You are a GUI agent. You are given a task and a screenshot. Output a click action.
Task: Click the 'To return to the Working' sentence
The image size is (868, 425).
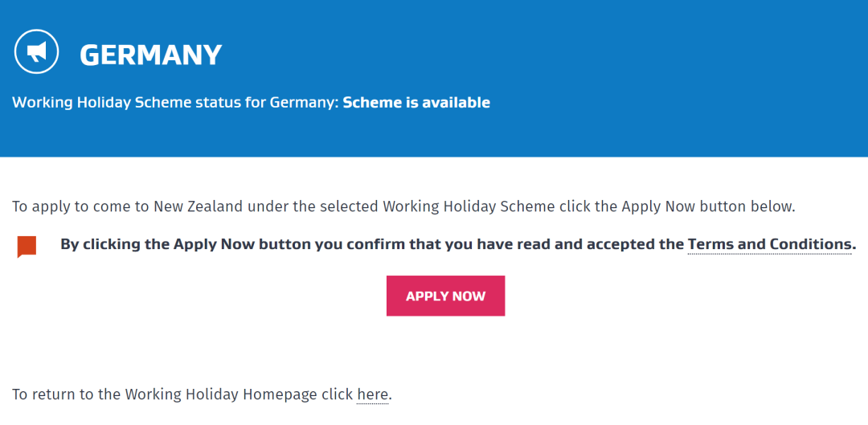click(x=202, y=394)
